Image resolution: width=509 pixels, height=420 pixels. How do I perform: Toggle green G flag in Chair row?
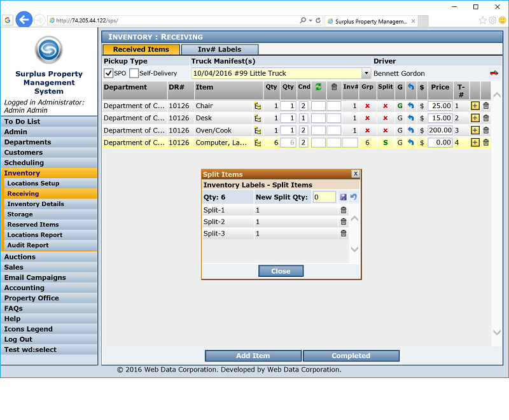(x=400, y=106)
